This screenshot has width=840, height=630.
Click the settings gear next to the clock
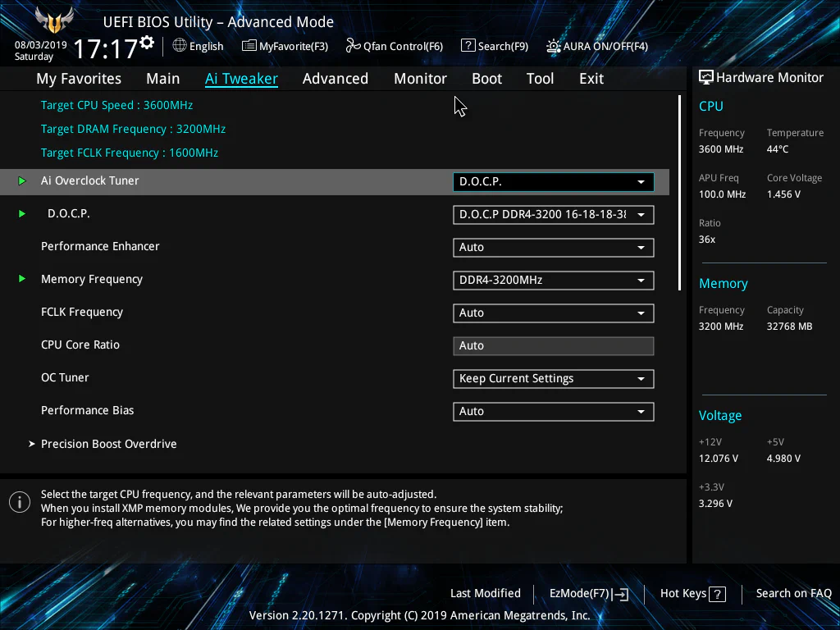(x=147, y=42)
